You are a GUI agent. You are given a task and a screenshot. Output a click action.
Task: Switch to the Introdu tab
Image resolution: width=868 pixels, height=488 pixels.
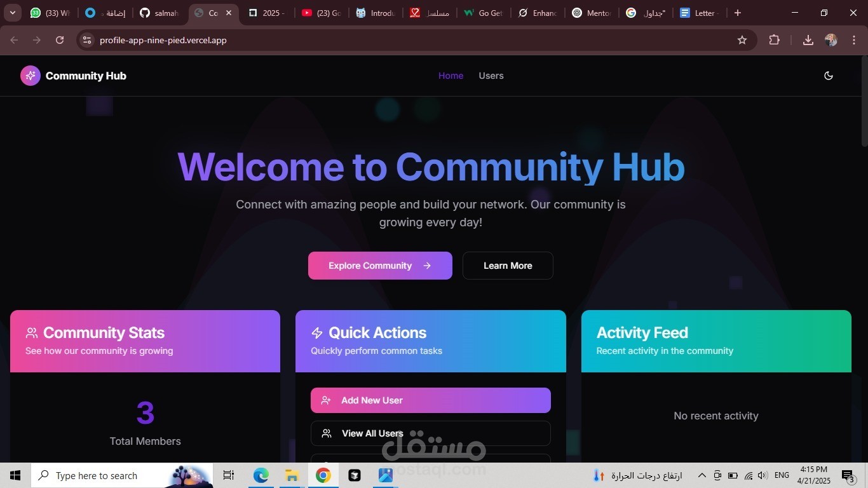pyautogui.click(x=376, y=13)
